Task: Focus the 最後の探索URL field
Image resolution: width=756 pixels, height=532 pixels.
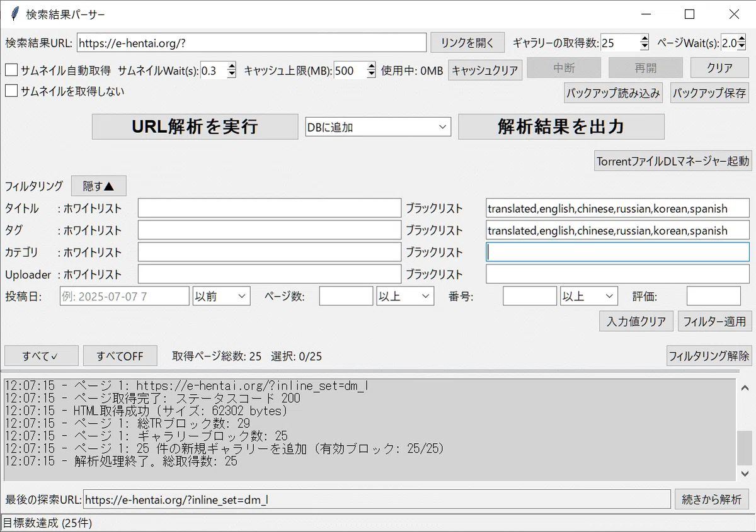Action: click(x=377, y=499)
